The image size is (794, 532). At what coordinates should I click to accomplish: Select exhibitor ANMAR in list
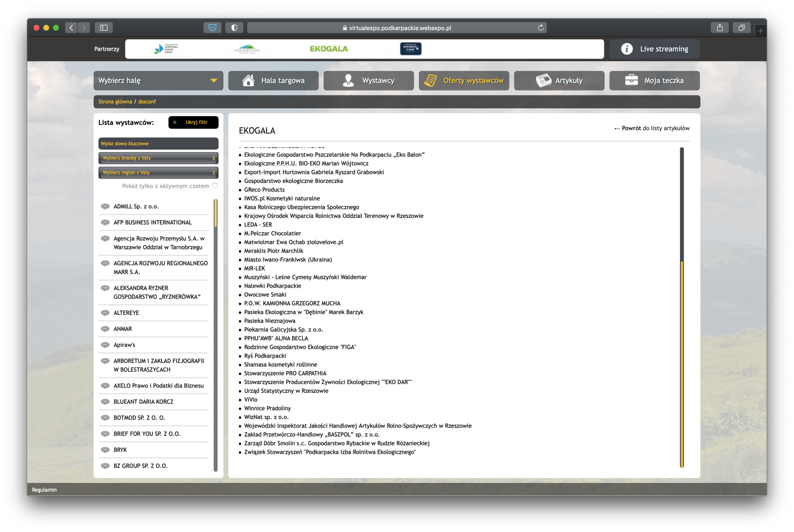[123, 329]
